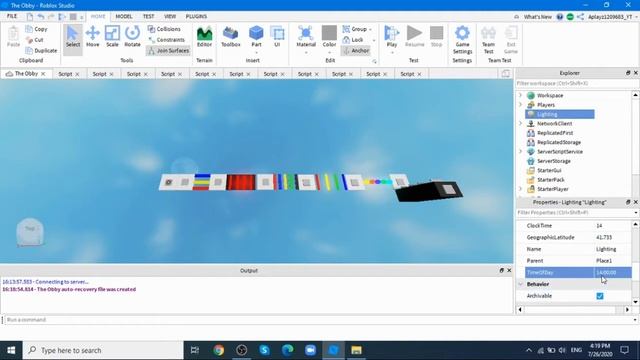The height and width of the screenshot is (360, 640).
Task: Switch to the VIEW ribbon tab
Action: pos(170,16)
